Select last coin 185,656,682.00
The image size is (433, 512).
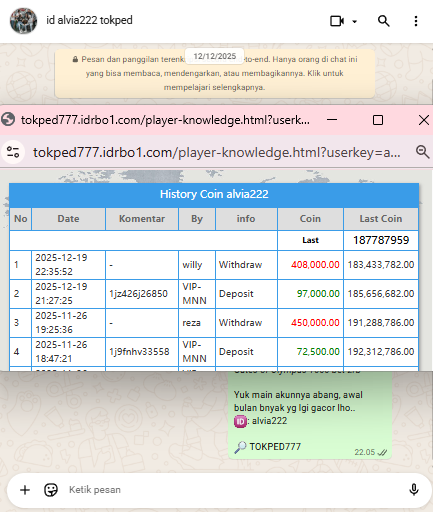[381, 294]
